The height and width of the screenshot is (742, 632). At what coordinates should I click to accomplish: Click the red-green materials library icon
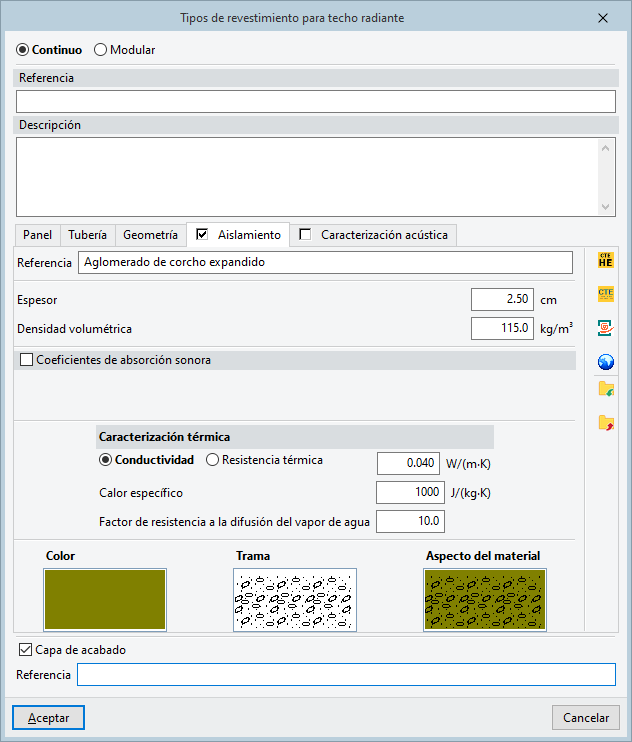606,328
